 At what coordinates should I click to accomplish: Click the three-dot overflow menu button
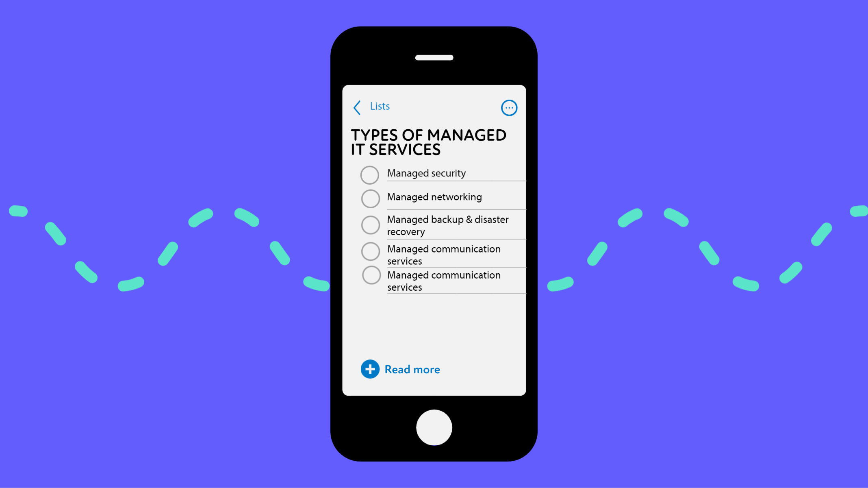tap(509, 108)
